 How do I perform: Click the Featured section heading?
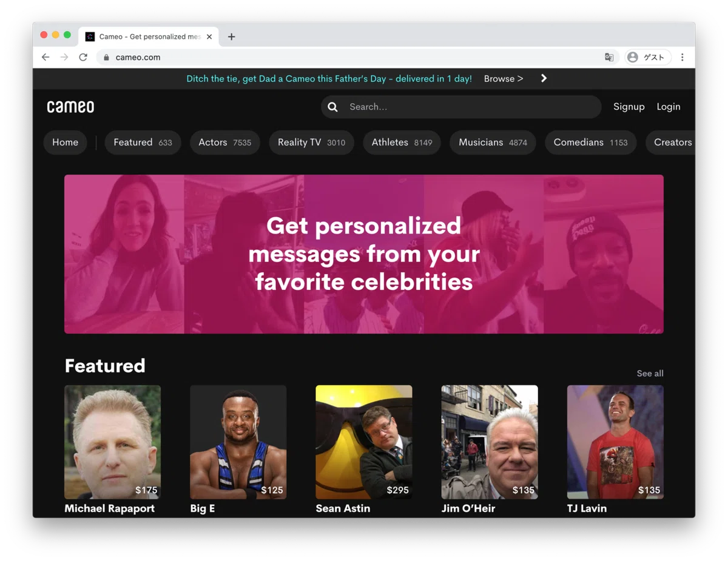(x=105, y=366)
